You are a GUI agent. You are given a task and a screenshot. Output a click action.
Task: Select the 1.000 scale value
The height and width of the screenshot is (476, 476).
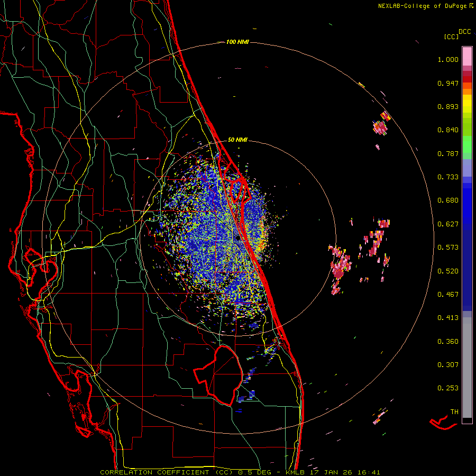[448, 59]
